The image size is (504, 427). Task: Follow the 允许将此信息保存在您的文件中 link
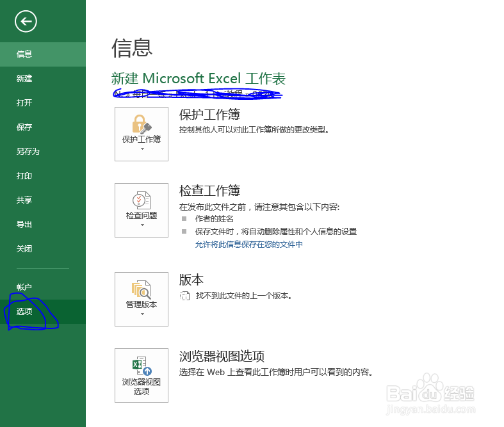248,245
